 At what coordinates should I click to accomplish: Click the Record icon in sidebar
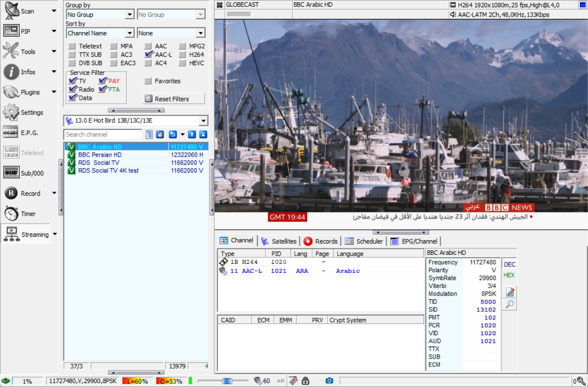(11, 193)
